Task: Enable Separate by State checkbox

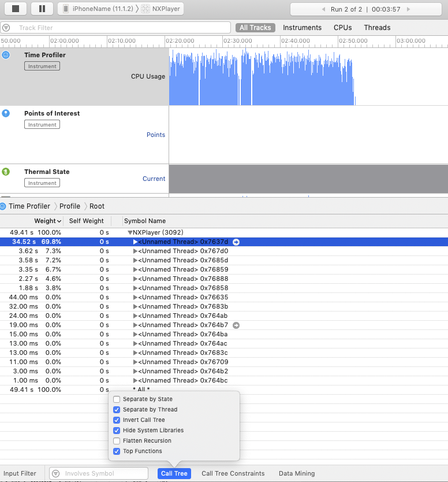Action: [117, 399]
